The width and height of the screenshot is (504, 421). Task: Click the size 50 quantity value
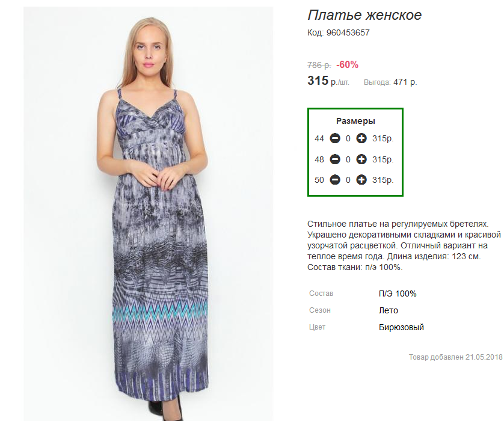(348, 180)
